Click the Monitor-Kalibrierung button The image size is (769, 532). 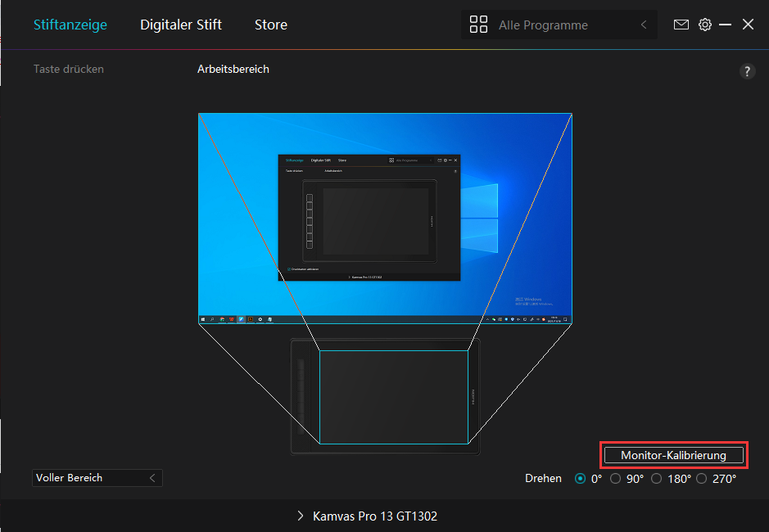click(673, 455)
